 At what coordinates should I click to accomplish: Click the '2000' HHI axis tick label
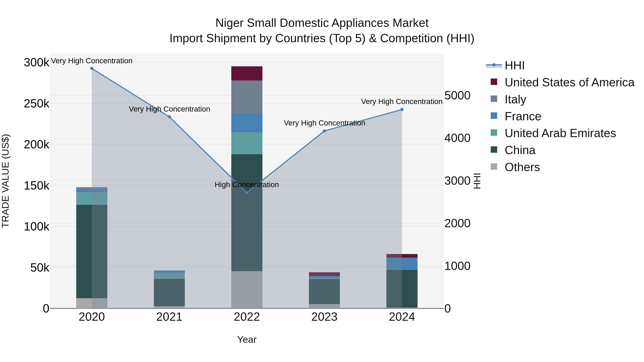[457, 223]
